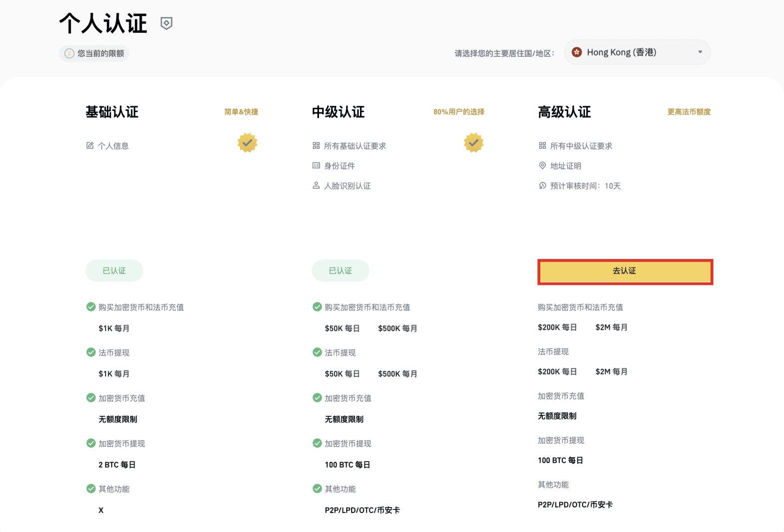Open 您当前的限额 current limits pill
Screen dimensions: 784x532
pyautogui.click(x=94, y=53)
